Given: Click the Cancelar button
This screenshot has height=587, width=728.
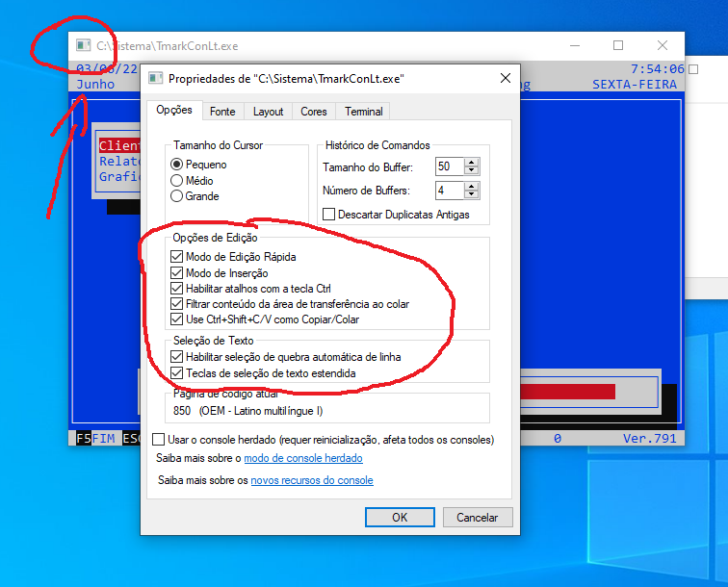Looking at the screenshot, I should pos(478,517).
